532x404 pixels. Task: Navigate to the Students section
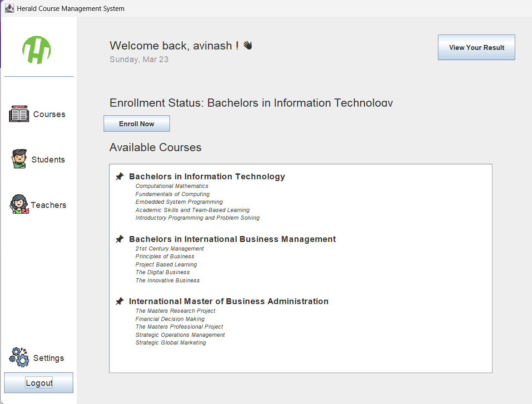point(48,159)
